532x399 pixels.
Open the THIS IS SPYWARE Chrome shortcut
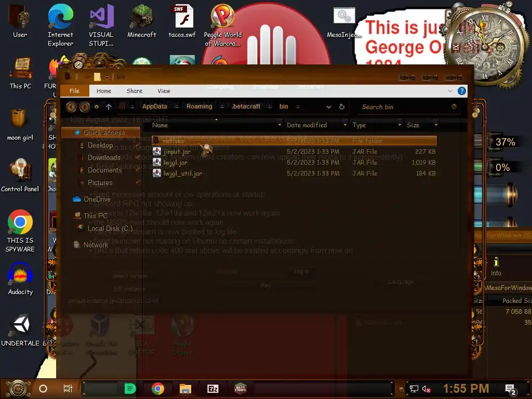(x=20, y=231)
